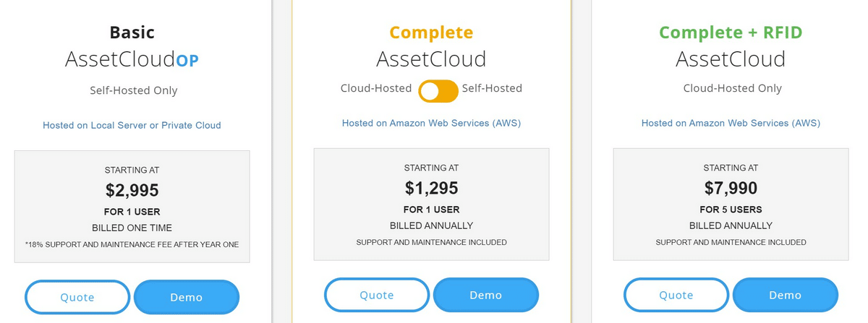Click the $2,995 price in the Basic card
The image size is (868, 323).
132,191
